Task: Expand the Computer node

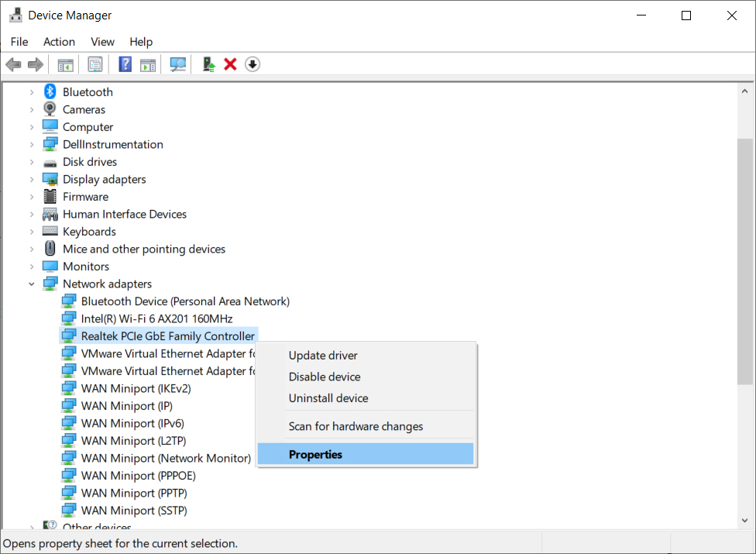Action: tap(32, 127)
